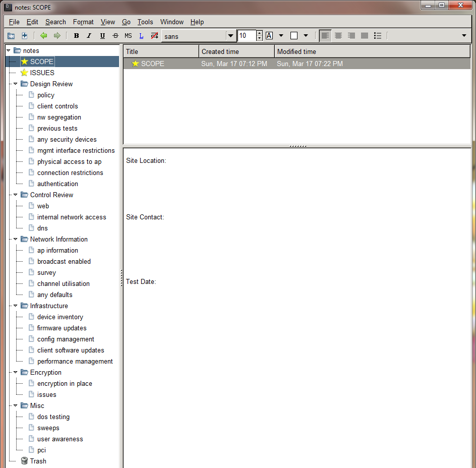This screenshot has height=468, width=476.
Task: Increase font size with up stepper
Action: [x=259, y=33]
